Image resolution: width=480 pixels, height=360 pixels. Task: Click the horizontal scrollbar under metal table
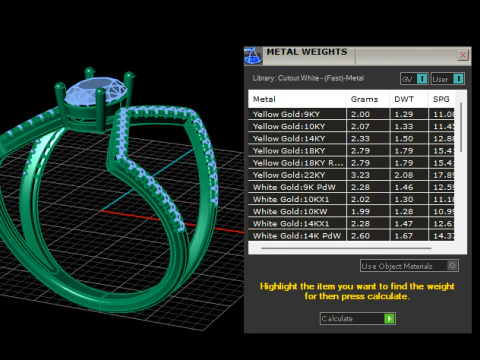[346, 248]
